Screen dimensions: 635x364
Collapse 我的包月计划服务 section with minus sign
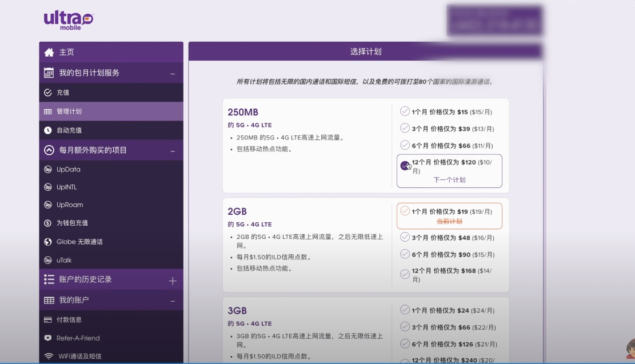point(173,74)
